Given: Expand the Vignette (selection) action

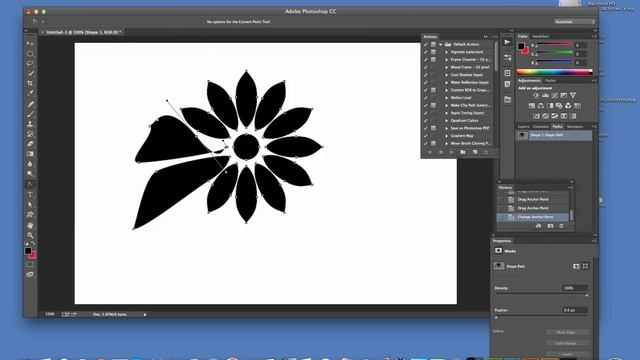Looking at the screenshot, I should [447, 52].
